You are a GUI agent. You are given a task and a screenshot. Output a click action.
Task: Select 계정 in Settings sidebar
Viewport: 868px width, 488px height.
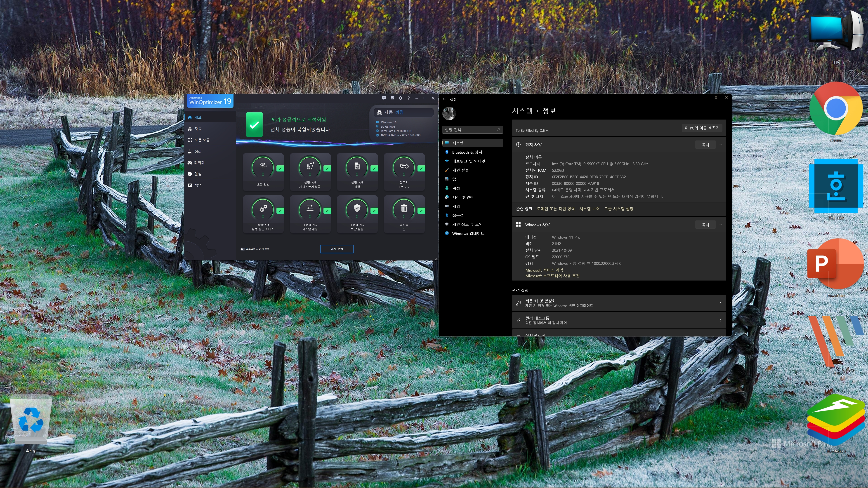[472, 188]
